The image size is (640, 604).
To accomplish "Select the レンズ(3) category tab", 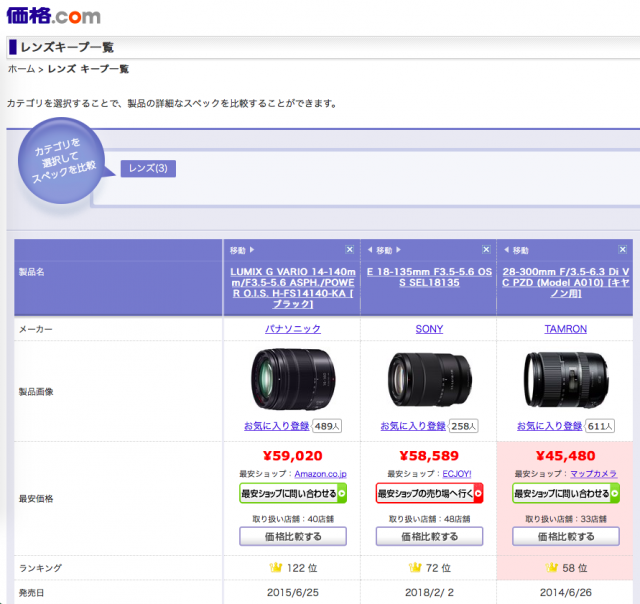I will point(148,169).
